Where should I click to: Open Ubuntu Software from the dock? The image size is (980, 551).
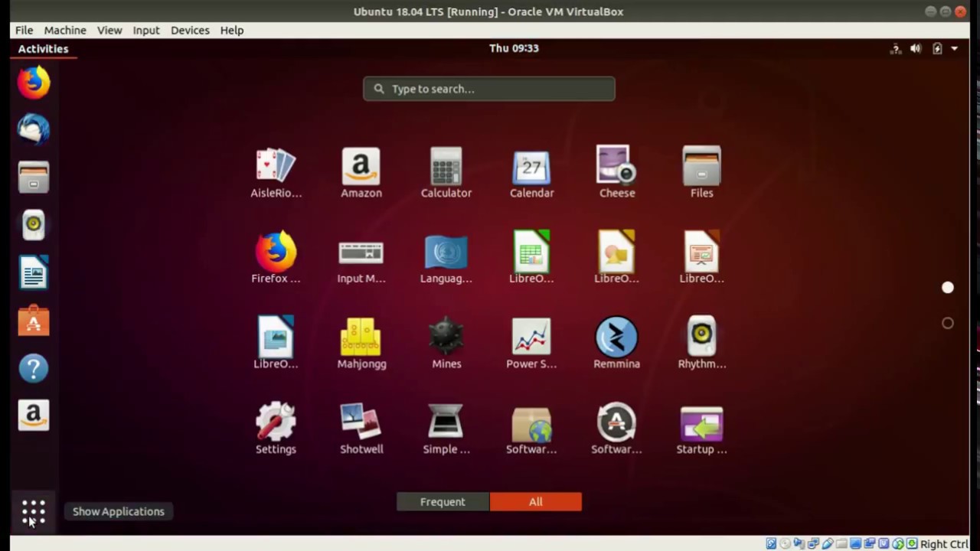point(34,321)
